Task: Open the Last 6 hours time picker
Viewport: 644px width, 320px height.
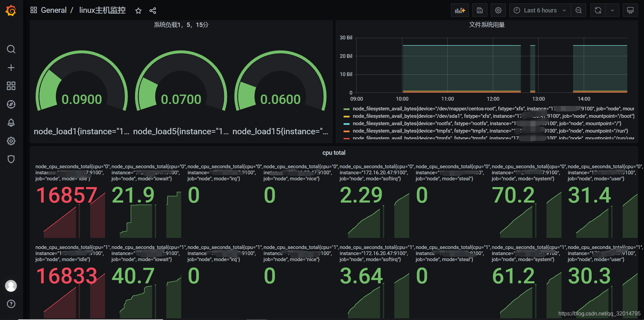Action: (540, 10)
